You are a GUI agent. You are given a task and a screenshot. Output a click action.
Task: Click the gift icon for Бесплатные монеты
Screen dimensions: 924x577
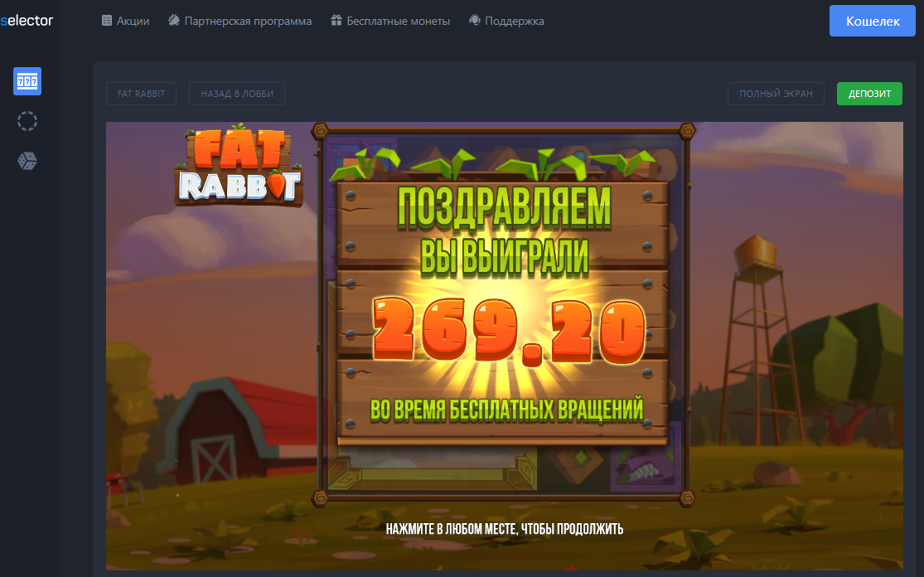point(336,21)
